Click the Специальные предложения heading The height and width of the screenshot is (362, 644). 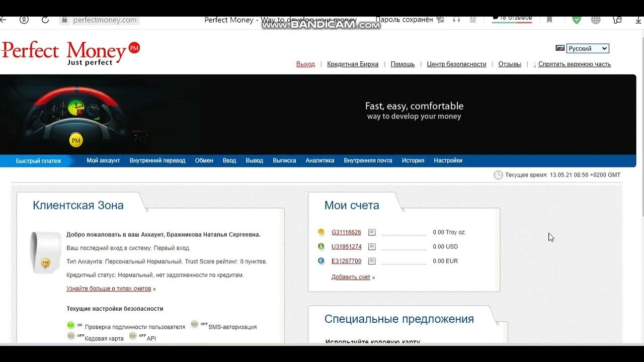point(399,319)
